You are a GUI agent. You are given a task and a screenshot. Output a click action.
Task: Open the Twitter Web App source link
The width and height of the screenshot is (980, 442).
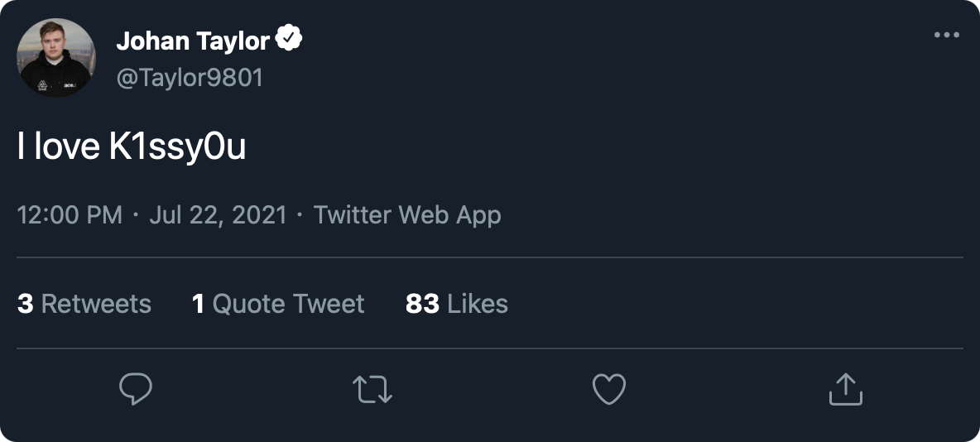pos(407,215)
